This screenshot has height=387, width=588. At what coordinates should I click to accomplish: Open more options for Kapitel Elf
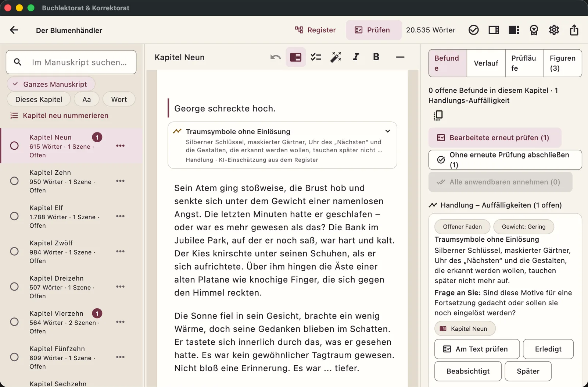pos(120,216)
